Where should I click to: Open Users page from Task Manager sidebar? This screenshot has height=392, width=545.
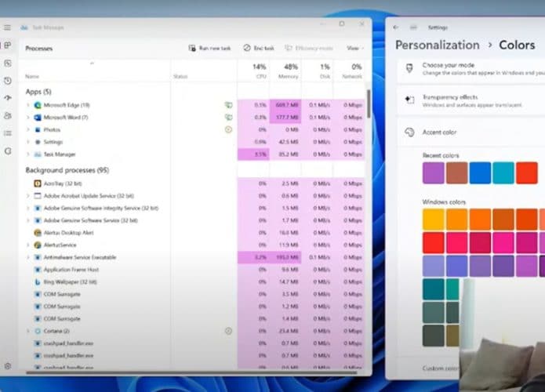8,116
